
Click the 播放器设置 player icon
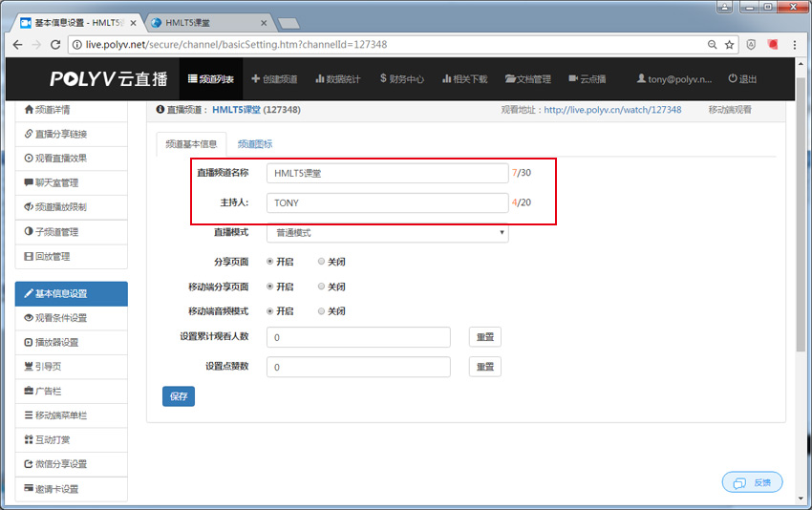pyautogui.click(x=29, y=342)
